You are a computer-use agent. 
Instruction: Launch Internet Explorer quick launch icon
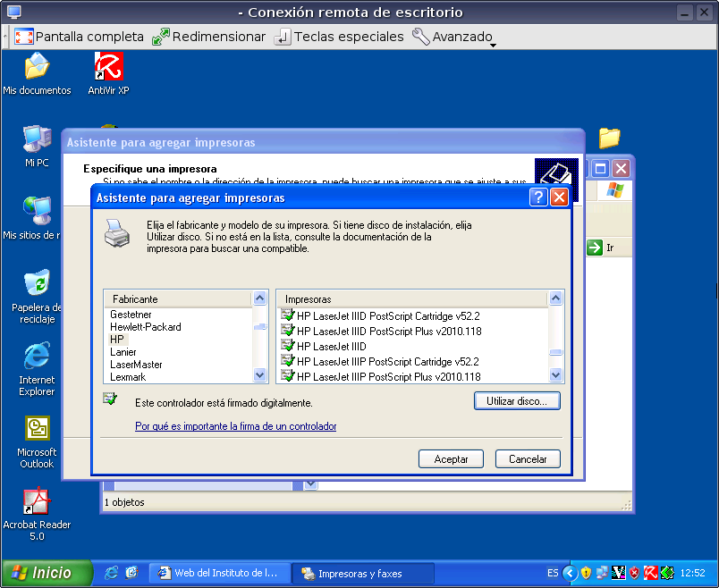[x=111, y=573]
